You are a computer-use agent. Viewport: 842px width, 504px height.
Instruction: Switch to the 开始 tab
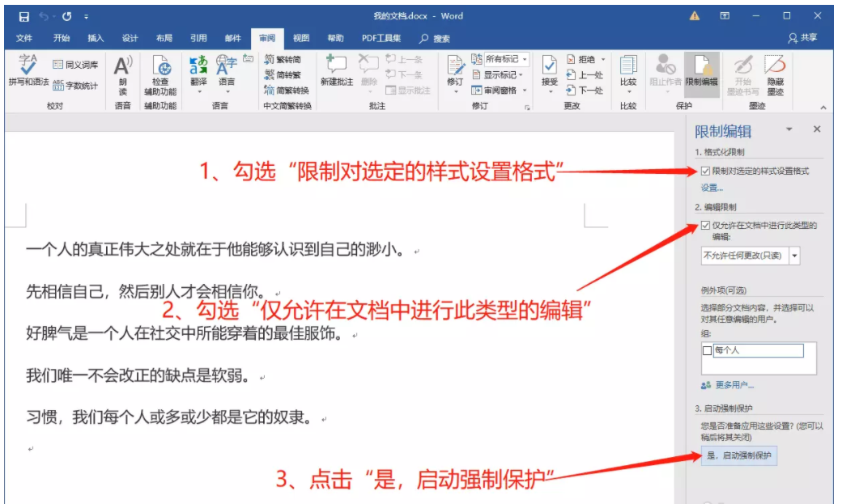coord(62,38)
